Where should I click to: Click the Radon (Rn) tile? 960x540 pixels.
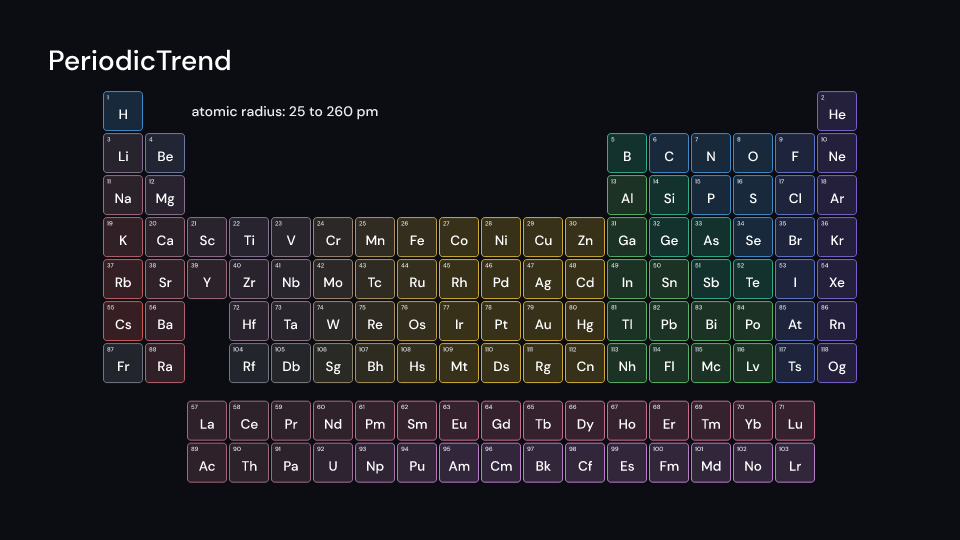(837, 321)
